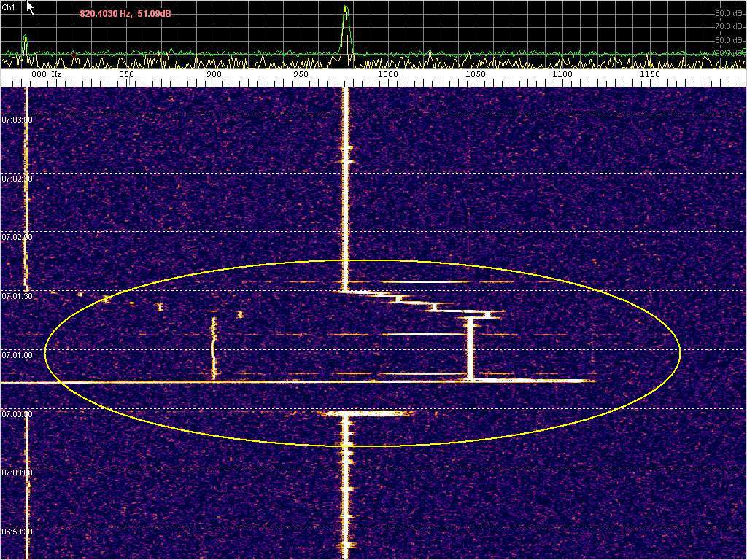Select the 06:59:30 time marker
The height and width of the screenshot is (560, 747).
tap(17, 532)
